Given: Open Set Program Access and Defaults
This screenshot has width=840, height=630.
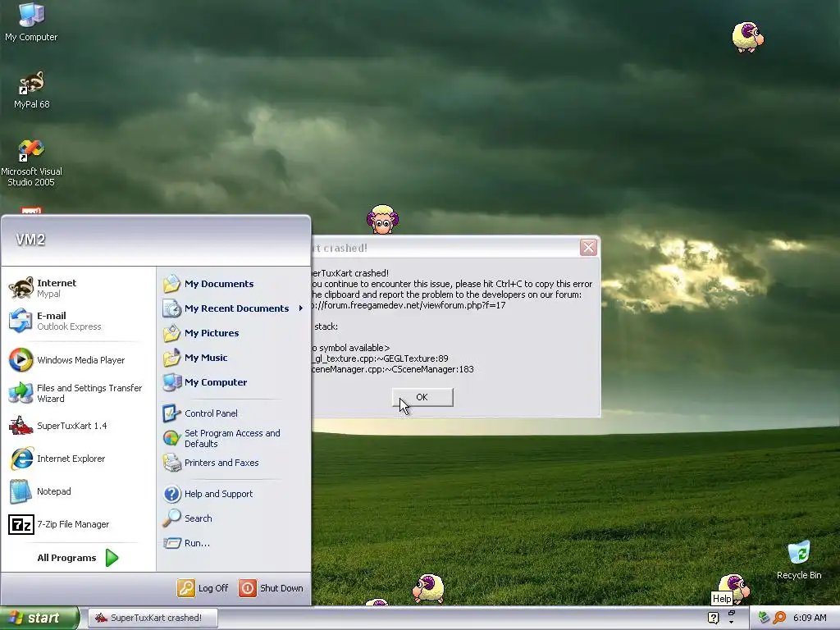Looking at the screenshot, I should 221,438.
